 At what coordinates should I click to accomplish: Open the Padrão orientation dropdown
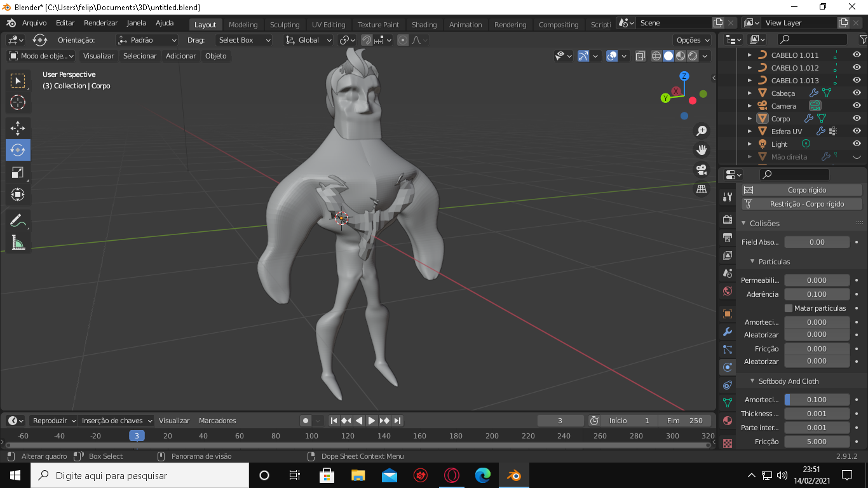[x=147, y=40]
